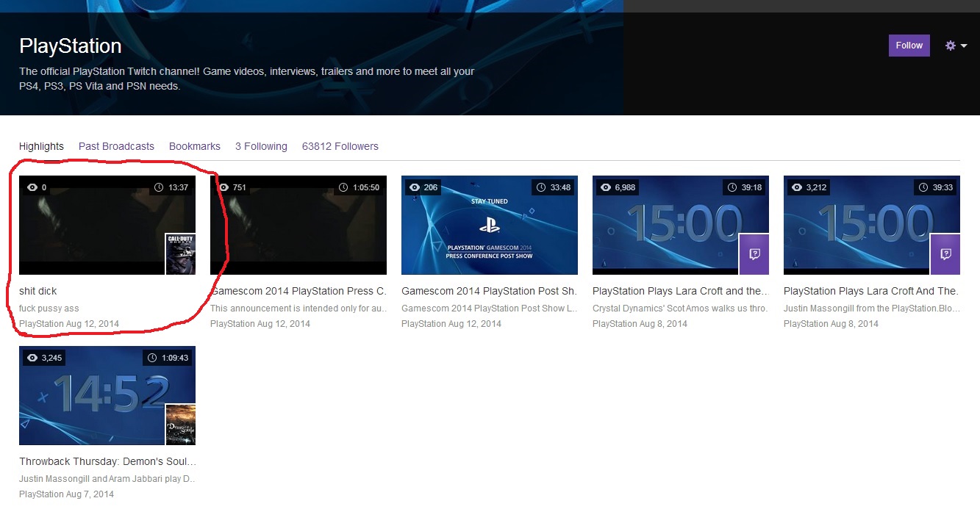
Task: Open the Bookmarks tab
Action: (x=194, y=146)
